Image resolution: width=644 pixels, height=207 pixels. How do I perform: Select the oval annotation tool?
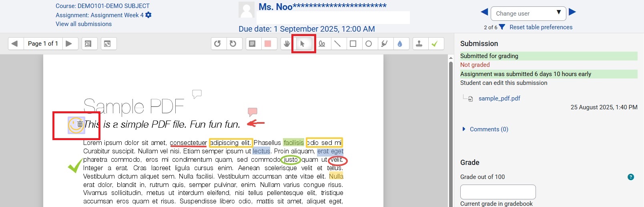[369, 44]
